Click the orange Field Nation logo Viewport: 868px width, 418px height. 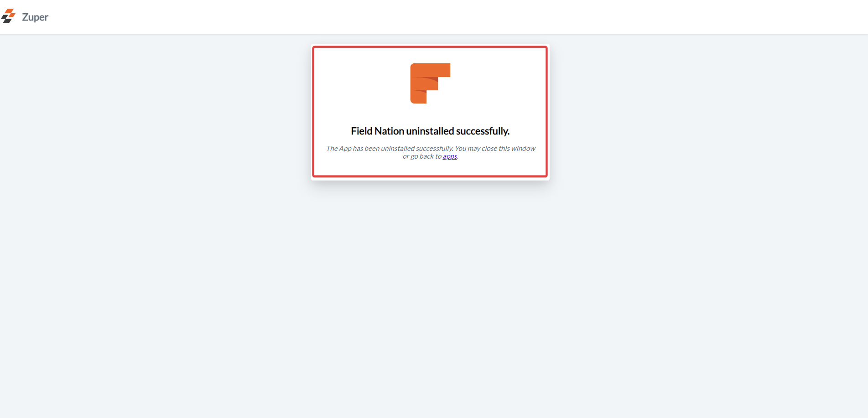[x=430, y=83]
